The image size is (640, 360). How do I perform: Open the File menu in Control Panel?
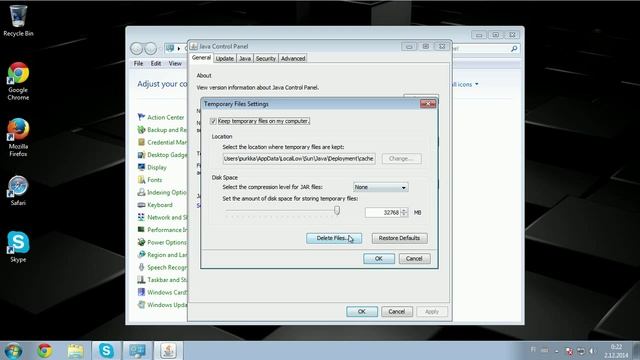[138, 64]
